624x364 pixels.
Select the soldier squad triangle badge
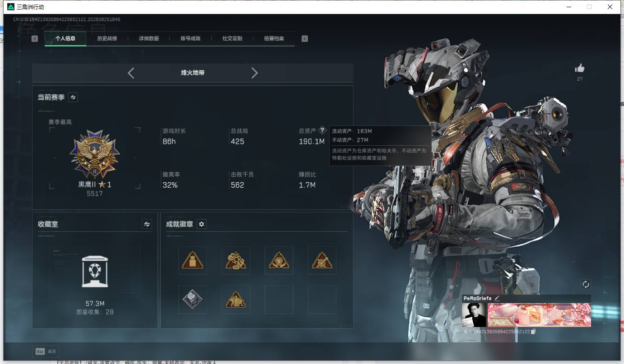coord(236,299)
